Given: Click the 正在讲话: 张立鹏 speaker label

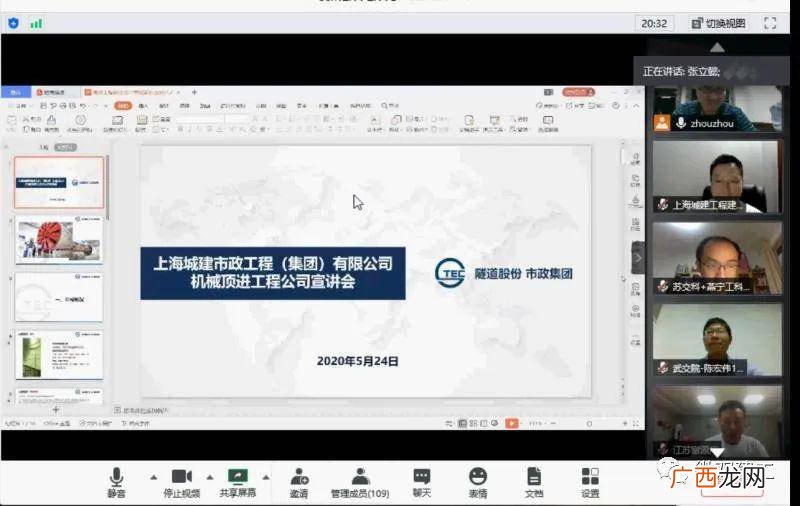Looking at the screenshot, I should (681, 71).
